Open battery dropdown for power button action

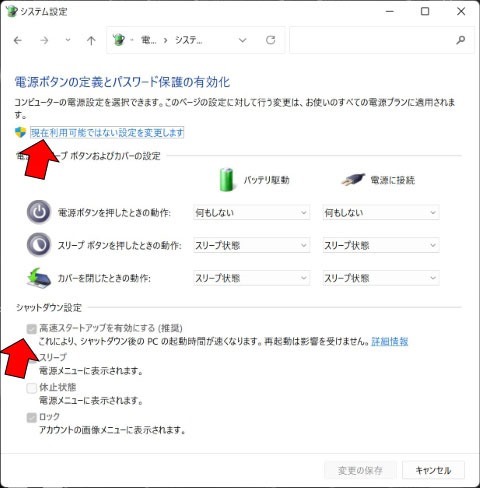click(x=251, y=212)
